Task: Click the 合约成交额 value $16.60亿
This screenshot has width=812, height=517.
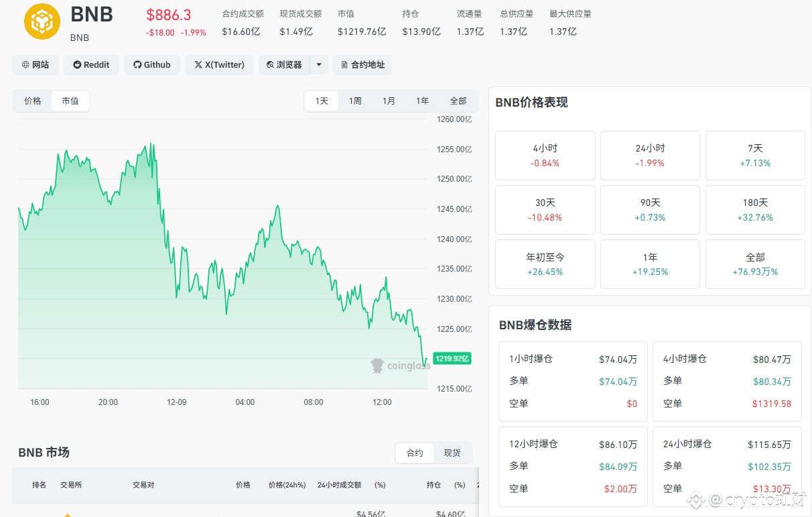Action: (x=241, y=32)
